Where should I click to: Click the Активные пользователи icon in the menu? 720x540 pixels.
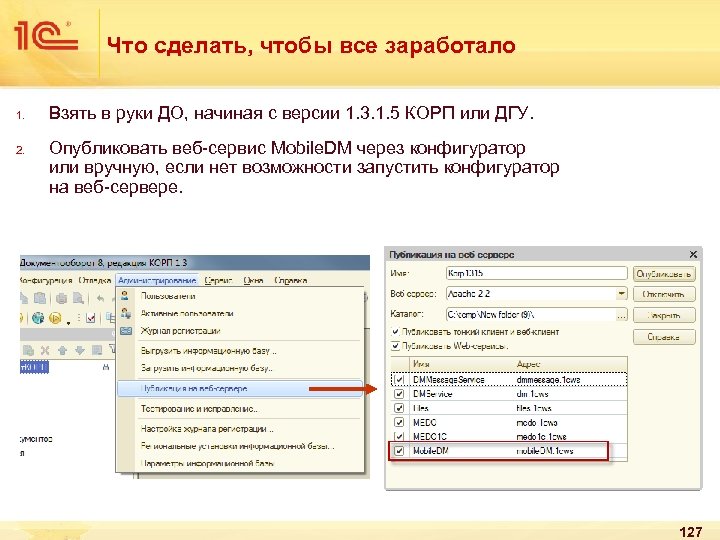tap(126, 313)
